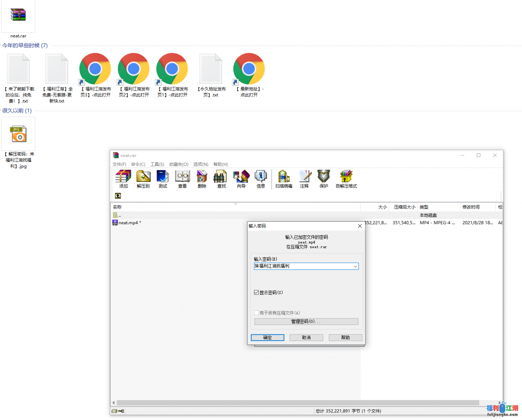The image size is (522, 420).
Task: Click the Delete (删除) toolbar icon
Action: tap(202, 179)
